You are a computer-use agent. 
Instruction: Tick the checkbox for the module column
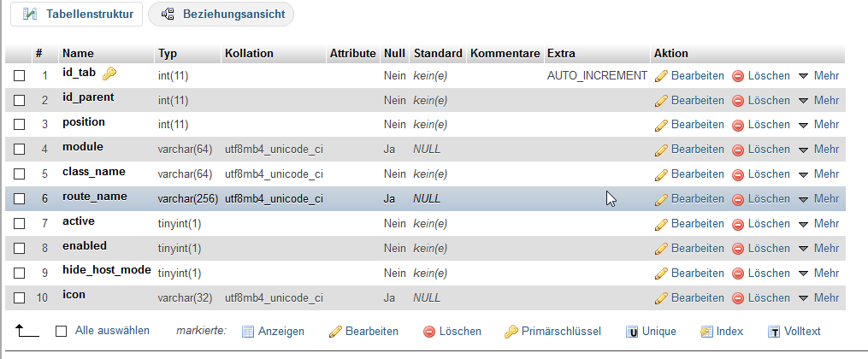click(x=20, y=150)
